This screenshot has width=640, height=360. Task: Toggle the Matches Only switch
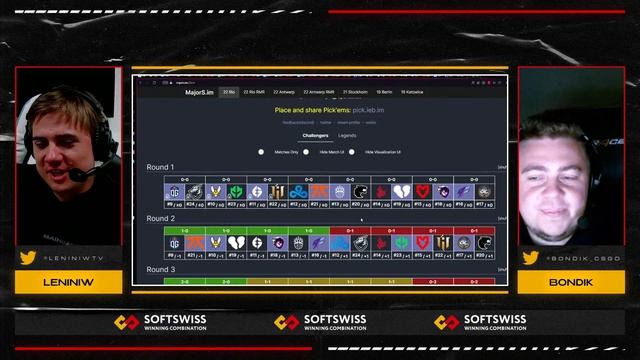click(x=261, y=152)
